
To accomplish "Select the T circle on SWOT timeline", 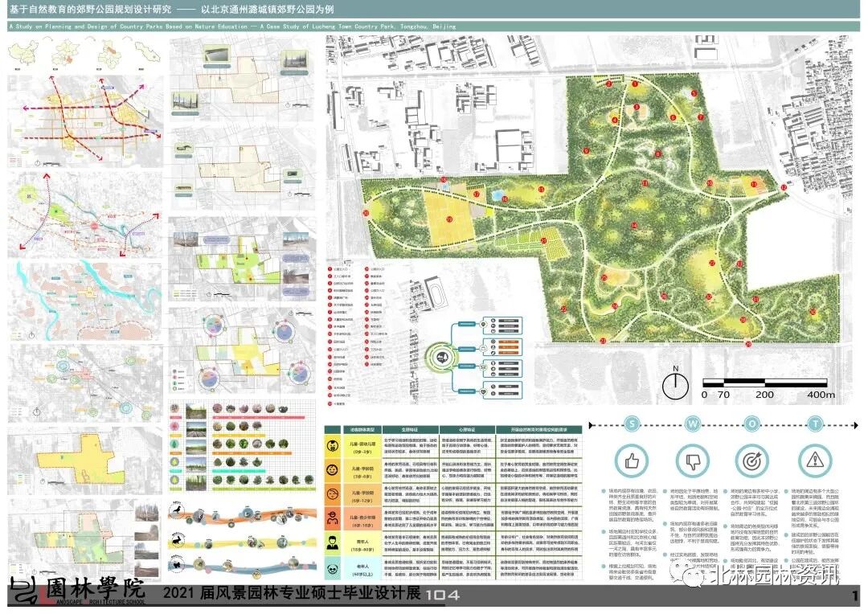I will tap(815, 424).
